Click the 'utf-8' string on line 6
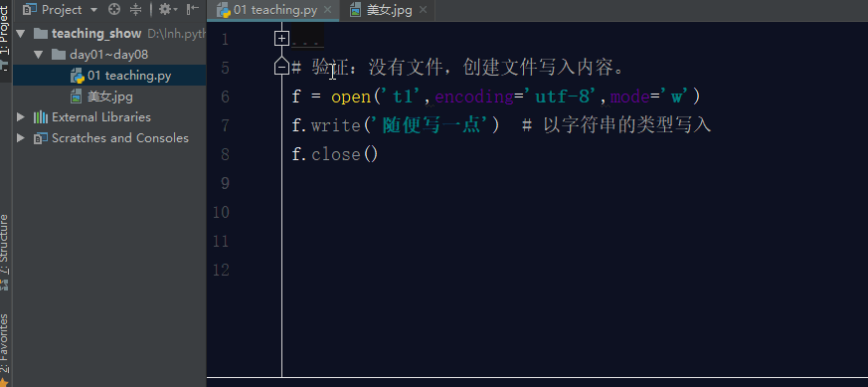 [563, 97]
